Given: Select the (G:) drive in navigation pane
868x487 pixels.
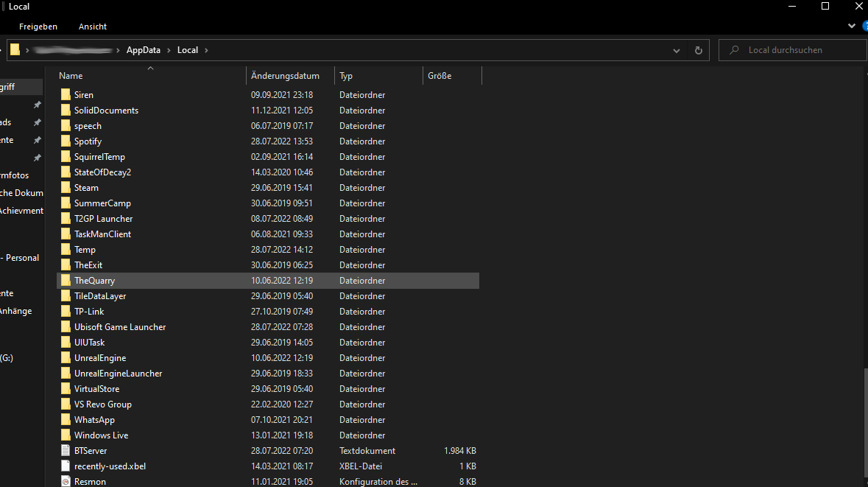Looking at the screenshot, I should 7,358.
